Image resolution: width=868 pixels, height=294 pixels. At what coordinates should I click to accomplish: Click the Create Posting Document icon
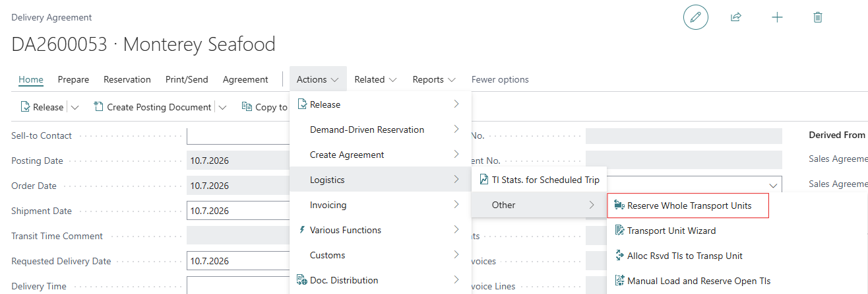tap(99, 107)
